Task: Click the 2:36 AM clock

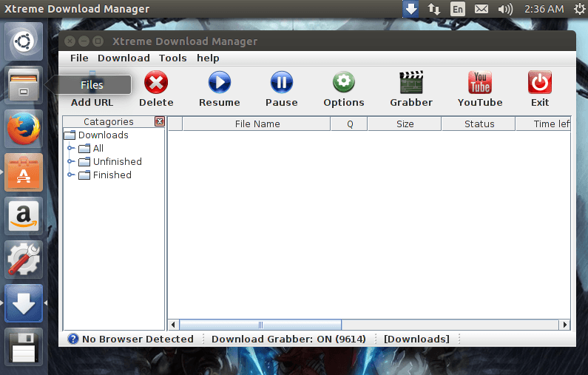Action: 544,9
